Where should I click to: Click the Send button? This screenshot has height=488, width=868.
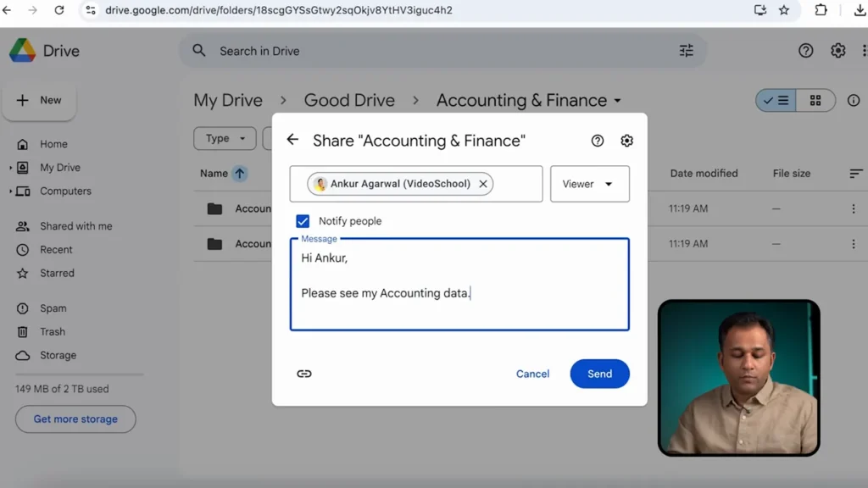[599, 374]
